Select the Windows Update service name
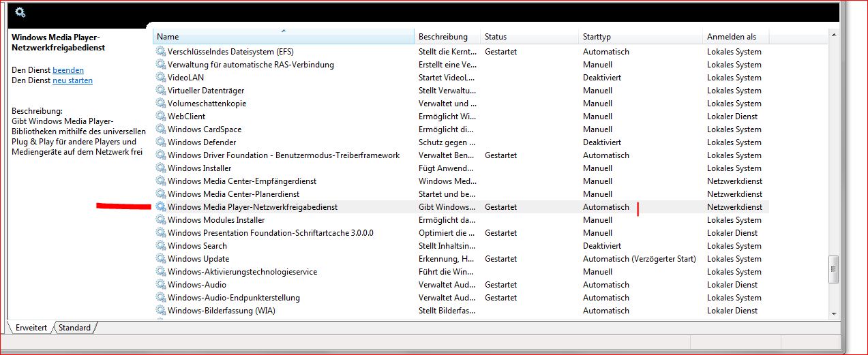868x355 pixels. coord(198,259)
